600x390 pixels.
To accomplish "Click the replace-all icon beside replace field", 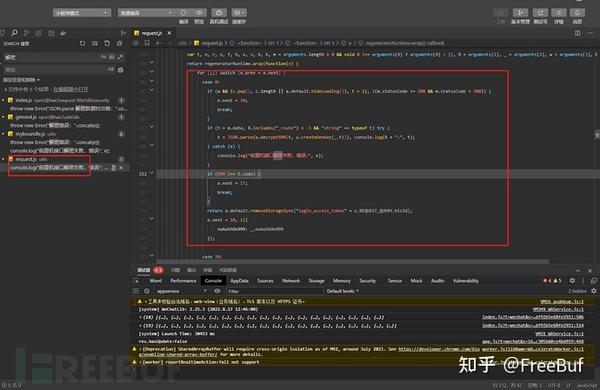I will 121,70.
